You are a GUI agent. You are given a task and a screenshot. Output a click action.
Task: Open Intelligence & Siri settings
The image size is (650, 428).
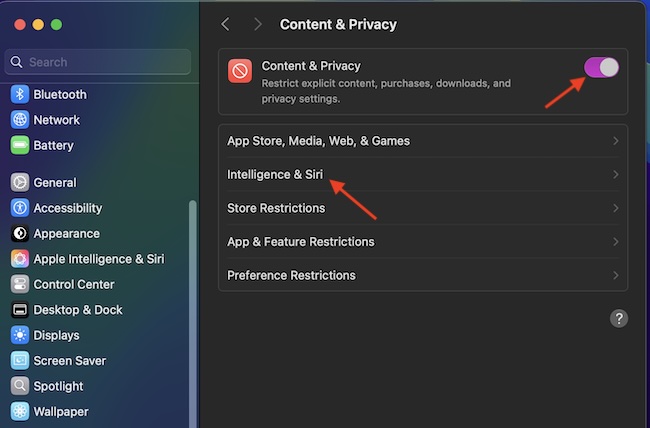coord(275,175)
